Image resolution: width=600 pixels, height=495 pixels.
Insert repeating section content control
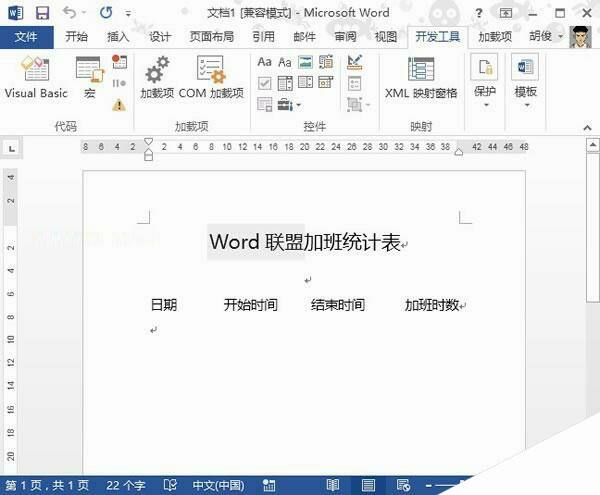pos(264,104)
